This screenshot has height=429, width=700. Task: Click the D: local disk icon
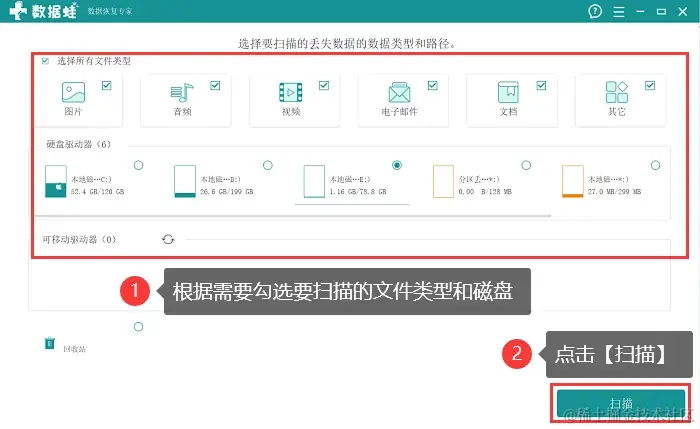pos(185,181)
